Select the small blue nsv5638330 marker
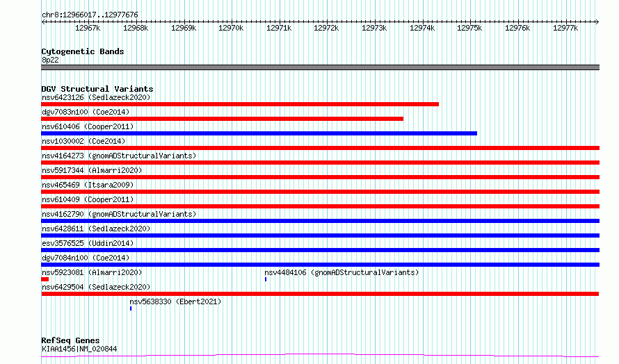619x364 pixels. [x=131, y=308]
